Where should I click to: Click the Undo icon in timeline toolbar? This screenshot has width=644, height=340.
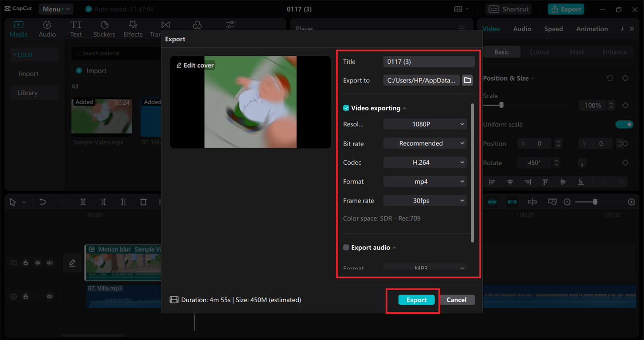[x=43, y=202]
